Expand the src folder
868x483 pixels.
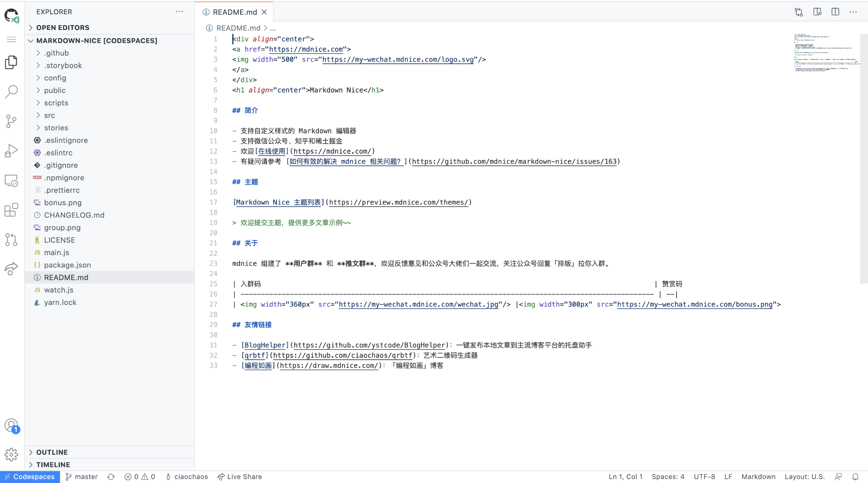pos(49,116)
